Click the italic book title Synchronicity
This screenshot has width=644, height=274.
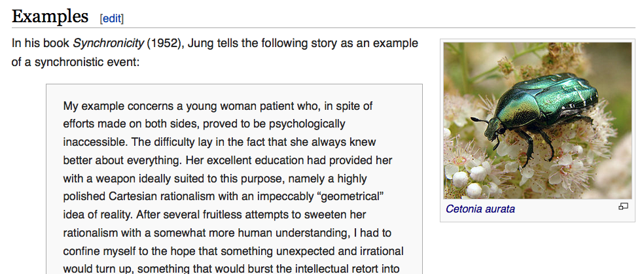click(x=109, y=43)
